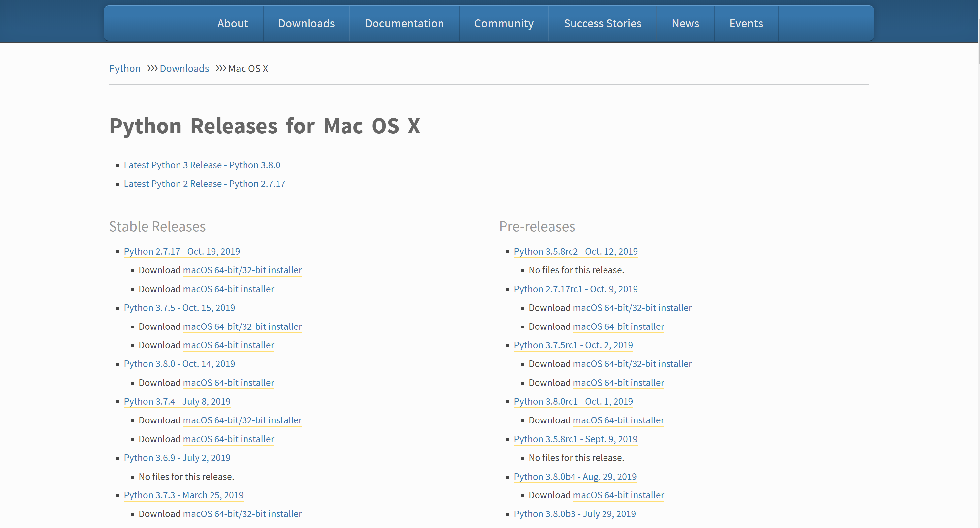
Task: Open Python 3.7.3 - March 25, 2019 release
Action: coord(183,495)
